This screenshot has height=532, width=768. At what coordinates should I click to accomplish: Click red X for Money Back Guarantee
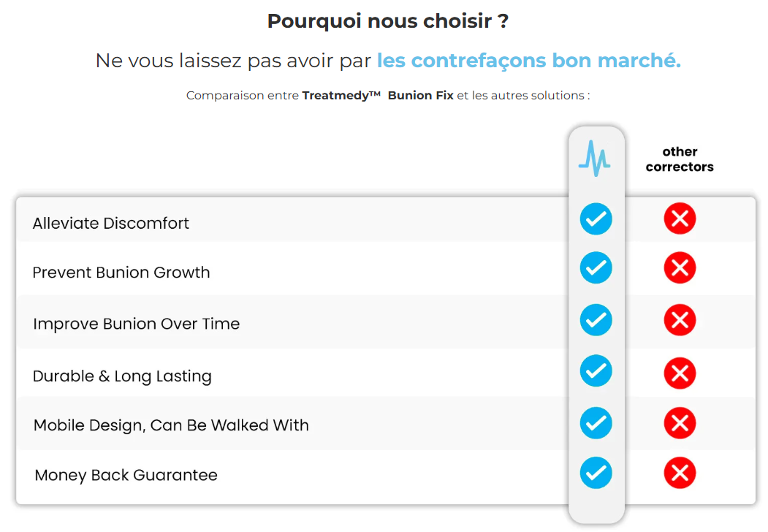(x=680, y=474)
